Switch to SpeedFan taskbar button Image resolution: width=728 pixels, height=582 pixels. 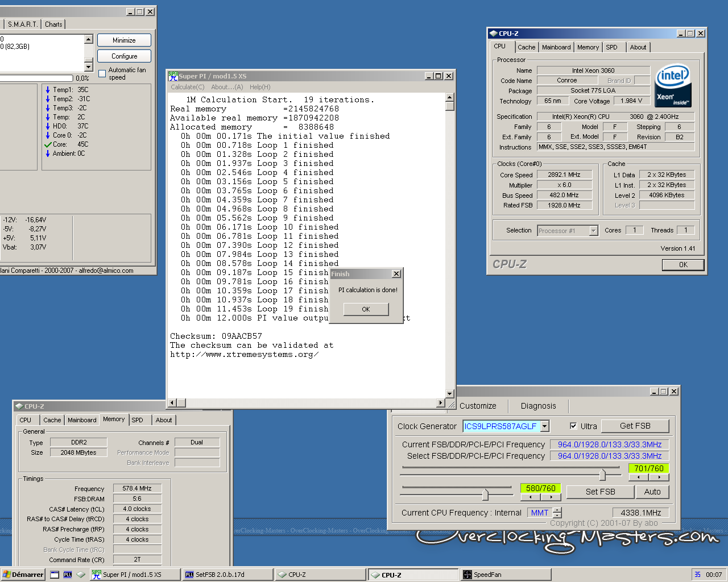[506, 575]
